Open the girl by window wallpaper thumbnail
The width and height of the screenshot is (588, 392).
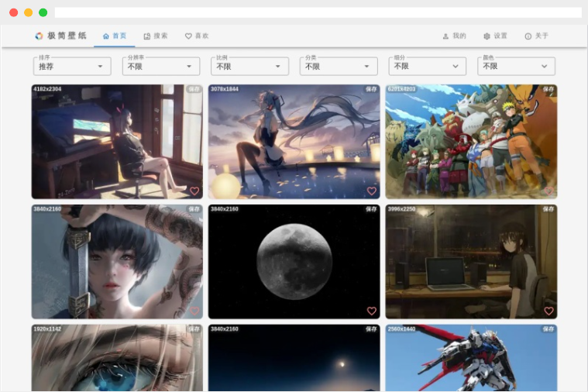point(117,142)
